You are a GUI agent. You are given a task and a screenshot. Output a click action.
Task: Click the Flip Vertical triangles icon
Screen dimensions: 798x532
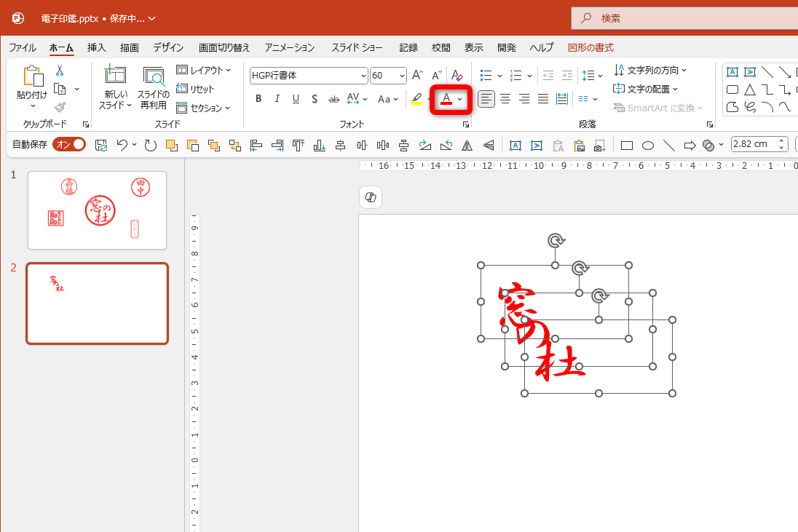click(x=488, y=146)
